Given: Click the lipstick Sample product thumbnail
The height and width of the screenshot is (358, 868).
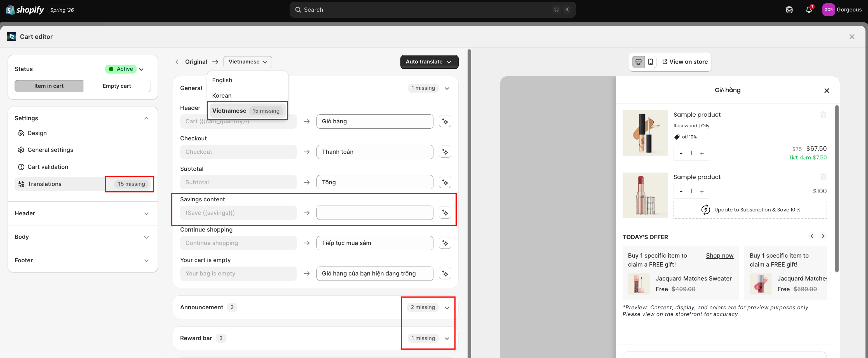Looking at the screenshot, I should (645, 195).
